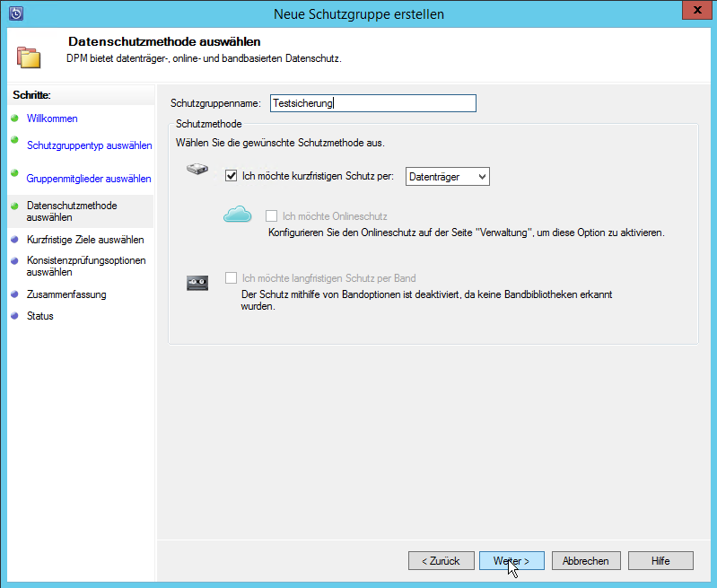Click the tape cassette icon for long-term protection
Screen dimensions: 717x588
pyautogui.click(x=197, y=283)
